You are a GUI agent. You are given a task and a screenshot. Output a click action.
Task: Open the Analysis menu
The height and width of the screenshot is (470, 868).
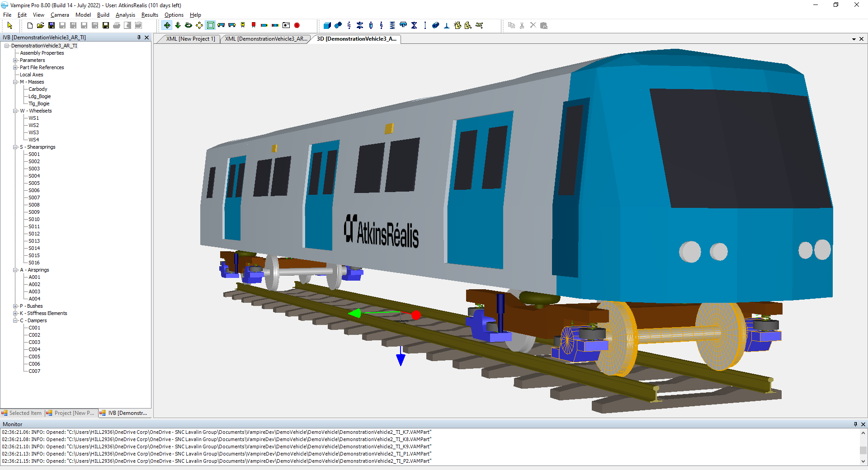point(125,15)
